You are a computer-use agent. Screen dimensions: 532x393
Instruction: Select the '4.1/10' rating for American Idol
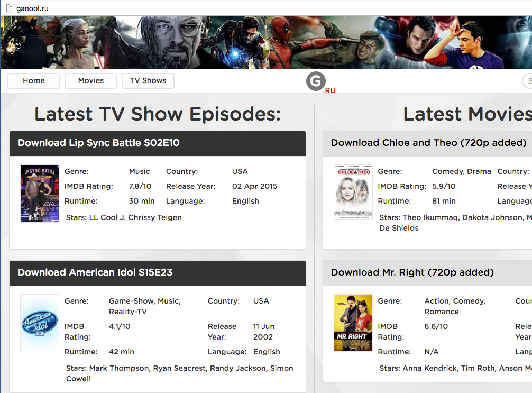click(x=120, y=326)
